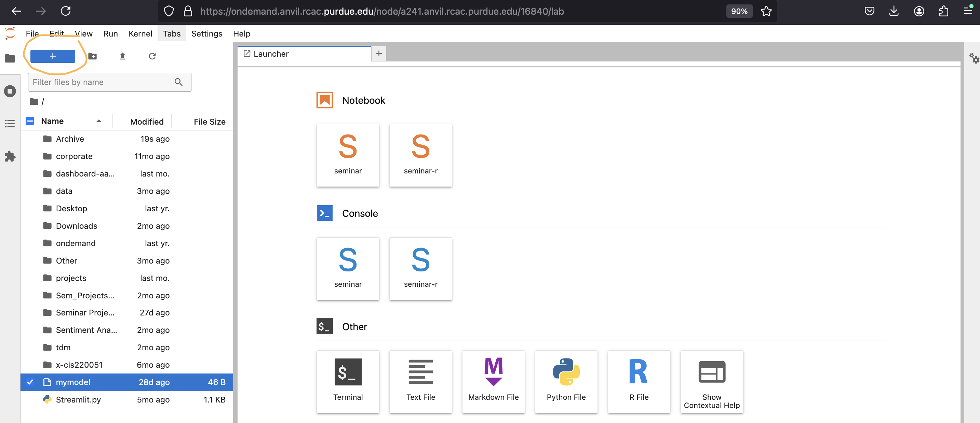This screenshot has width=980, height=423.
Task: Open the Table of Contents sidebar
Action: [10, 124]
